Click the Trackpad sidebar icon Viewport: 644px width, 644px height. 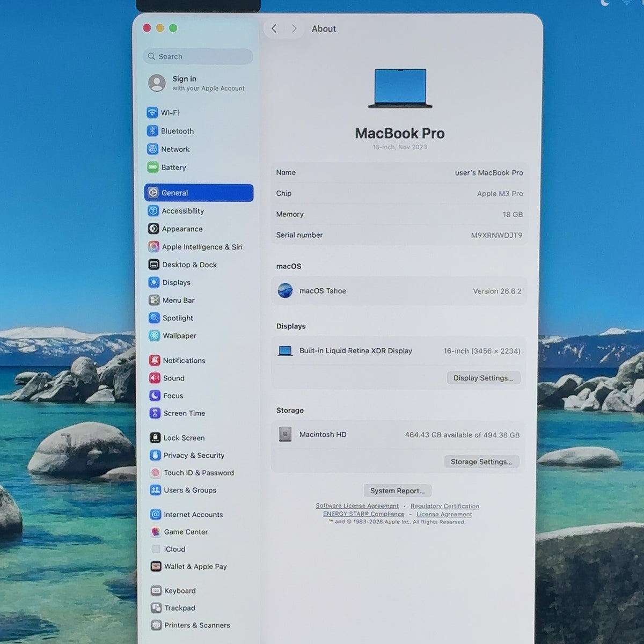click(156, 608)
